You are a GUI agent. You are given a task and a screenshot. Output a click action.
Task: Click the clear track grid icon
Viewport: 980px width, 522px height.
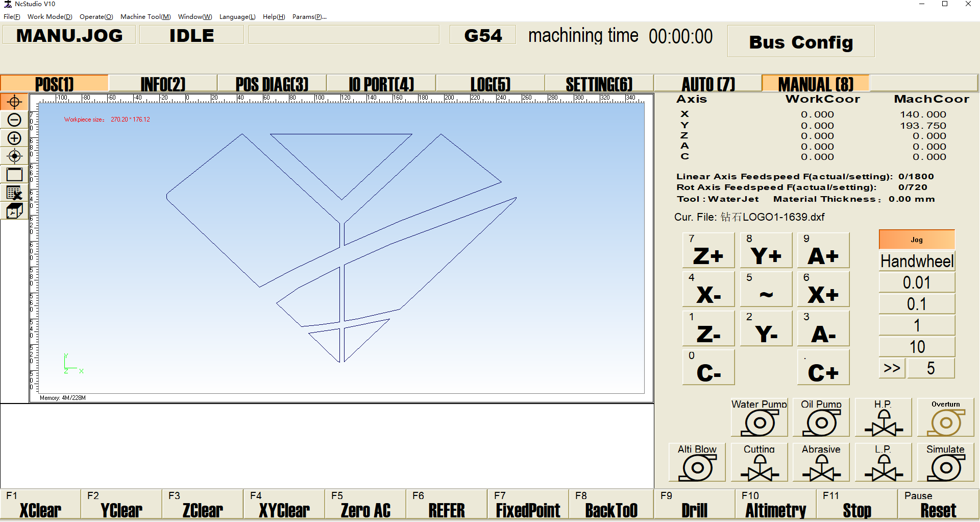click(14, 193)
